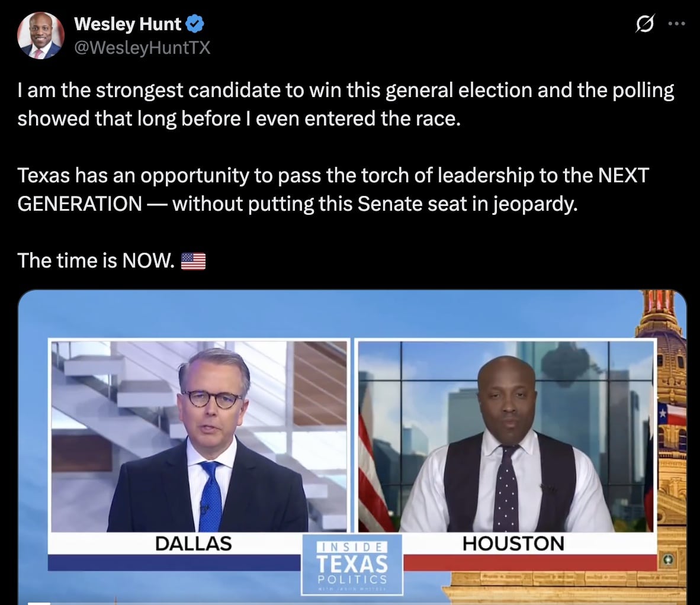Click the Inside Texas Politics logo
Viewport: 700px width, 605px height.
(x=352, y=565)
